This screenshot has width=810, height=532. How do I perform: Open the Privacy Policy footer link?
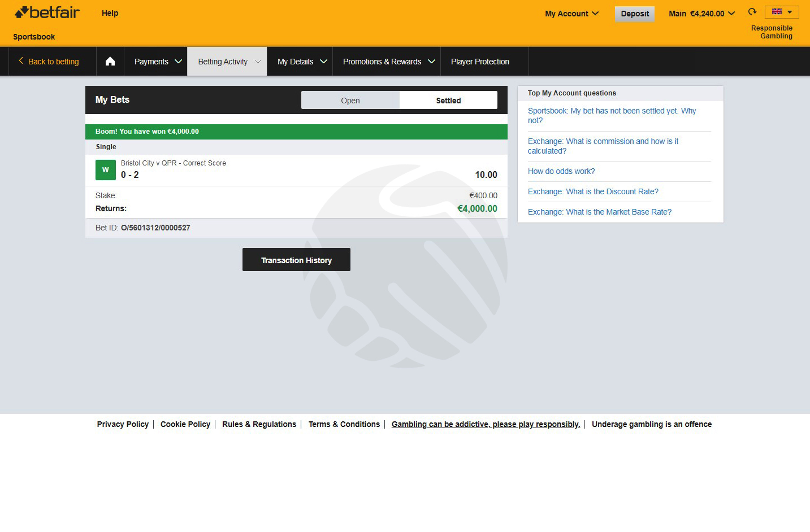[x=123, y=424]
